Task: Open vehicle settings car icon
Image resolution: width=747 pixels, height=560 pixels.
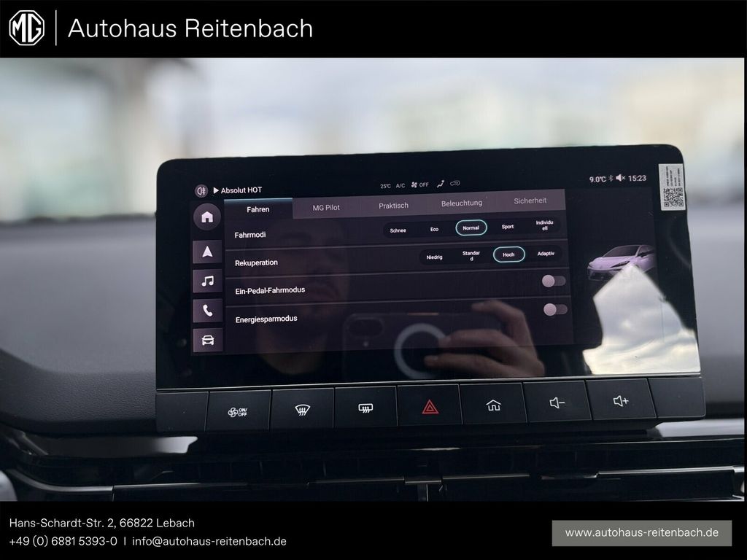Action: (x=208, y=341)
